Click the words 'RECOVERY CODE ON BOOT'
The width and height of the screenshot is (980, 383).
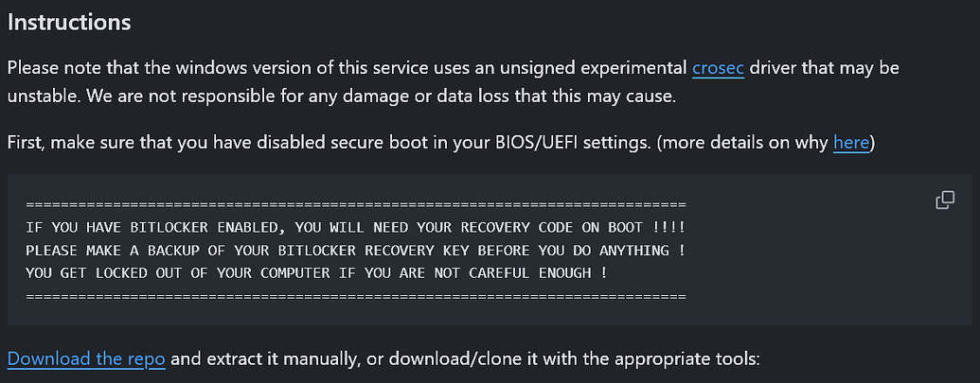pos(547,227)
